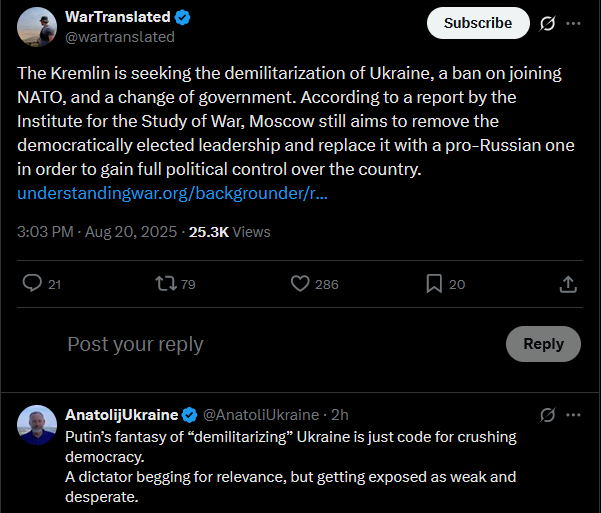
Task: Open the understandingwar.org link
Action: pyautogui.click(x=172, y=192)
